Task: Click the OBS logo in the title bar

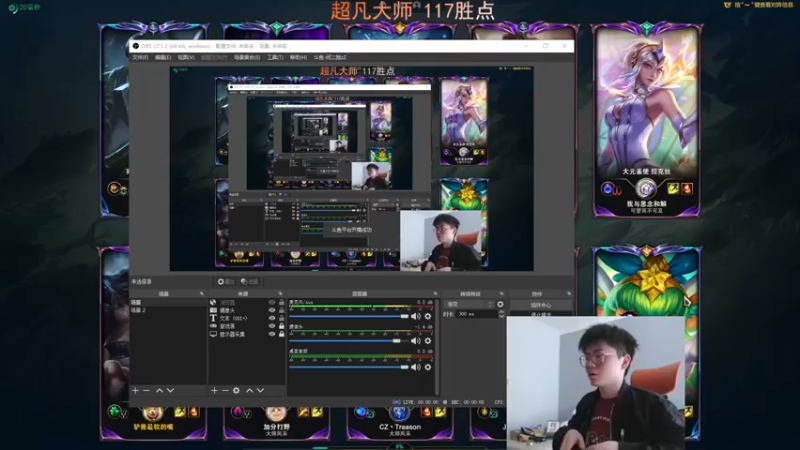Action: (x=136, y=46)
